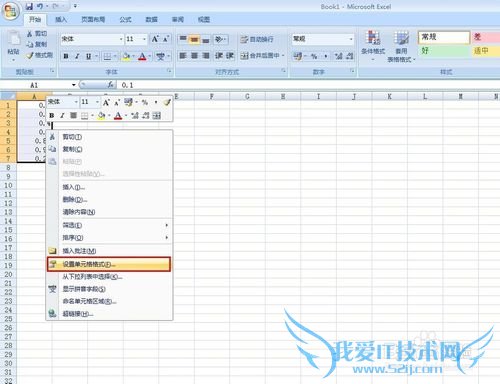Screen dimensions: 500x384
Task: Click mini toolbar Grow Font icon
Action: (106, 102)
